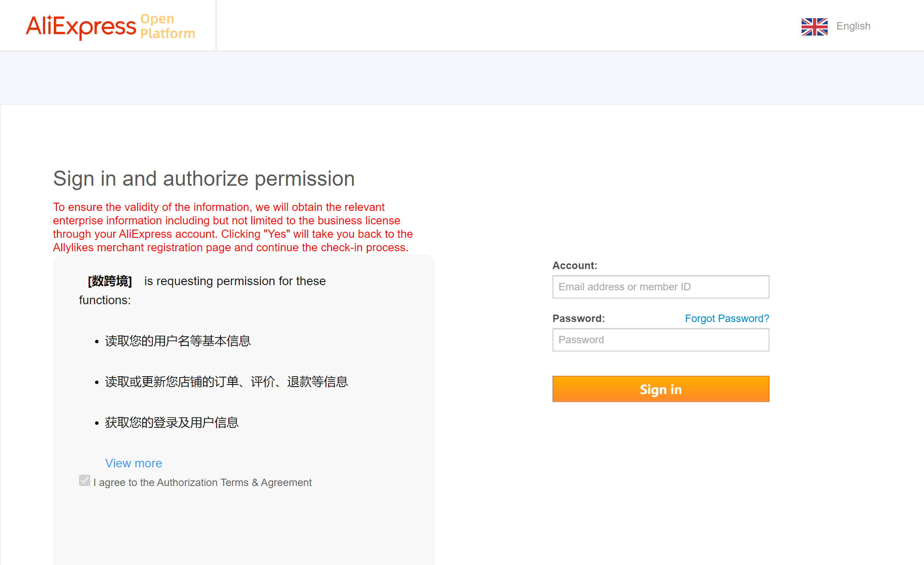Expand the View more permissions link

pyautogui.click(x=134, y=463)
